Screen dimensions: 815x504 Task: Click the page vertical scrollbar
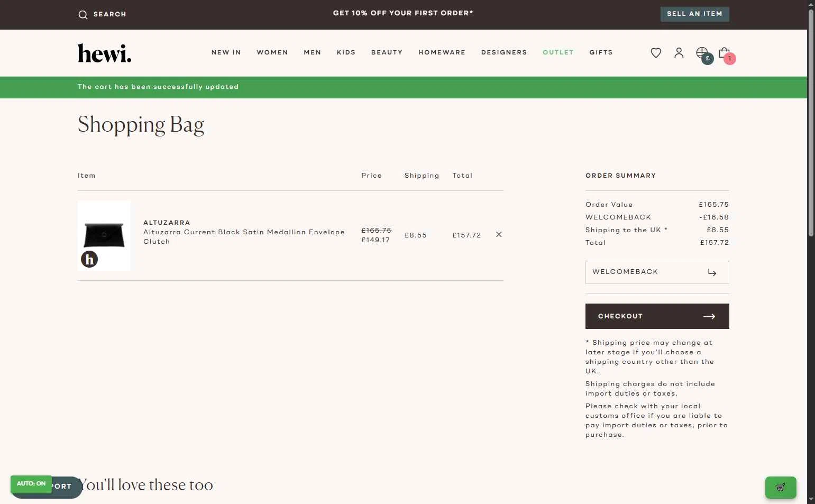coord(811,123)
